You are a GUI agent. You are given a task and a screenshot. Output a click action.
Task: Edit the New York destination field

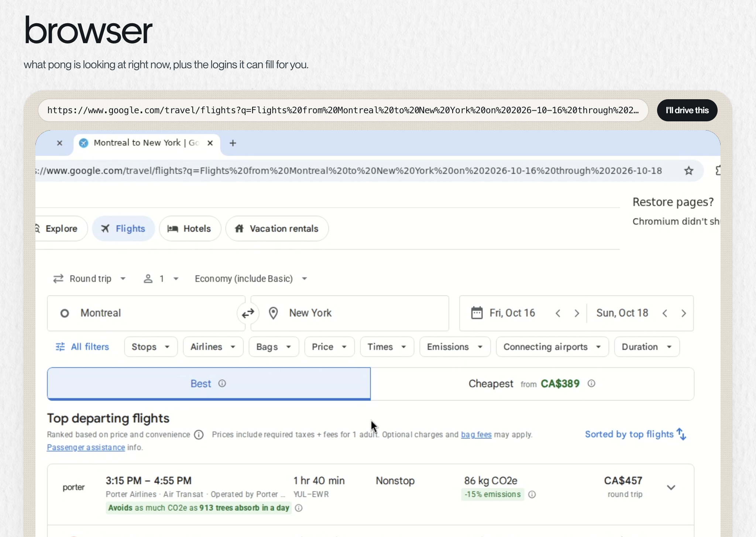(x=350, y=313)
